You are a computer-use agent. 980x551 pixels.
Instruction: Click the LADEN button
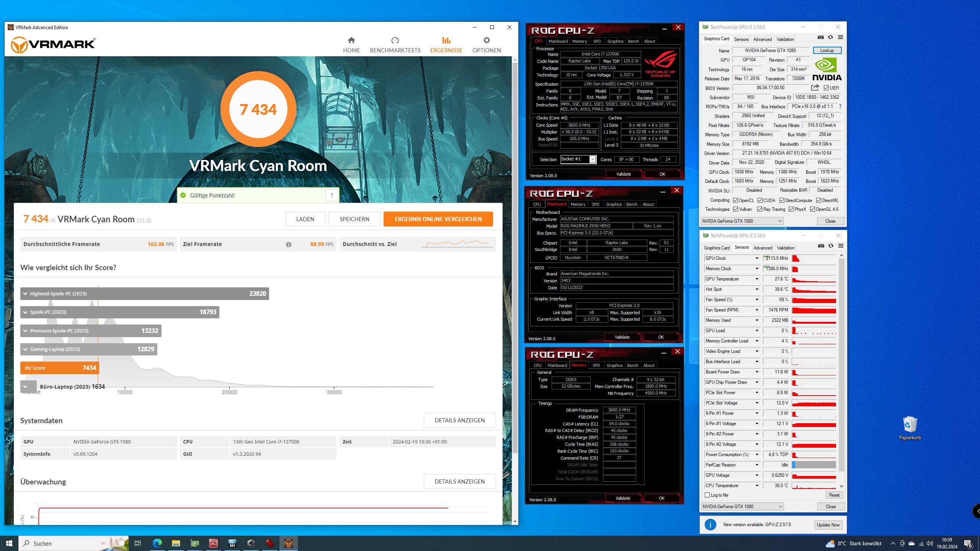click(305, 219)
